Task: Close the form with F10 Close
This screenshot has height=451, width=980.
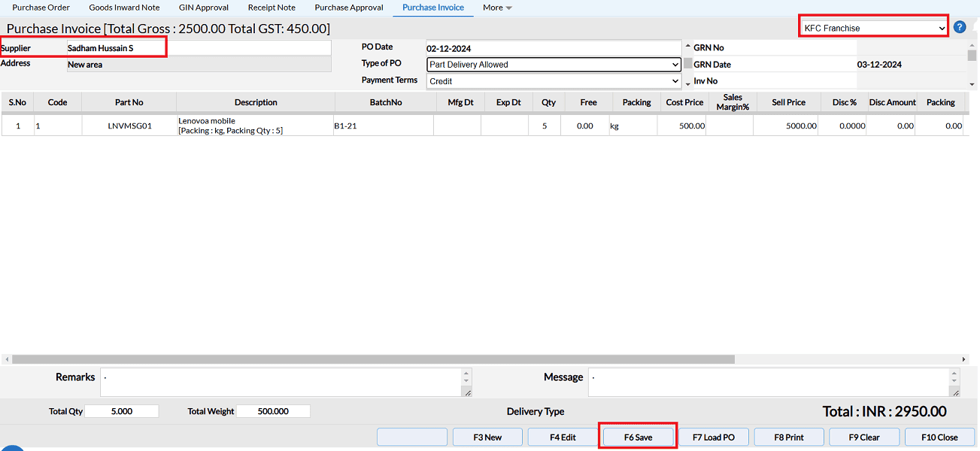Action: [939, 437]
